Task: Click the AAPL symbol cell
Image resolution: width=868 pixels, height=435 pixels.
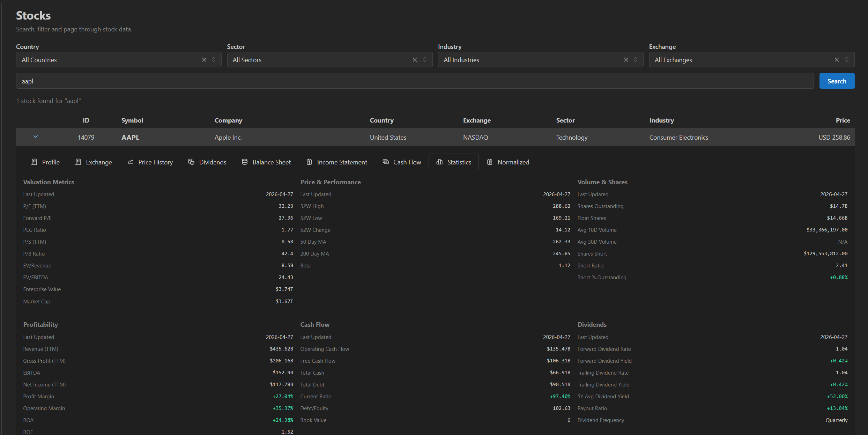Action: pyautogui.click(x=131, y=138)
